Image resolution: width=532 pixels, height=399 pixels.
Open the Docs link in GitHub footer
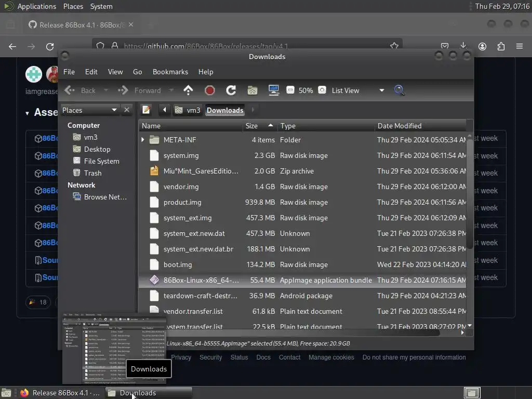[263, 357]
